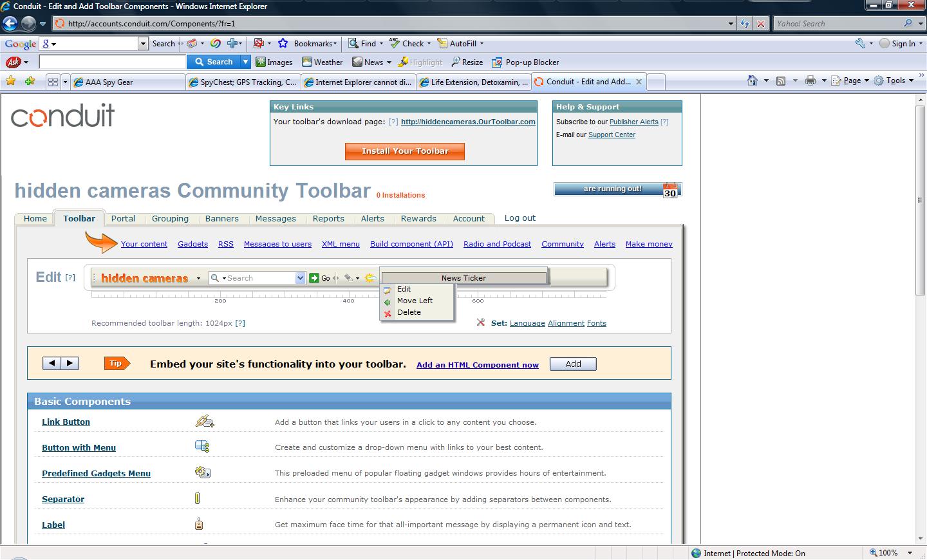Open the tab list dropdown arrow
The height and width of the screenshot is (560, 927).
[x=65, y=82]
